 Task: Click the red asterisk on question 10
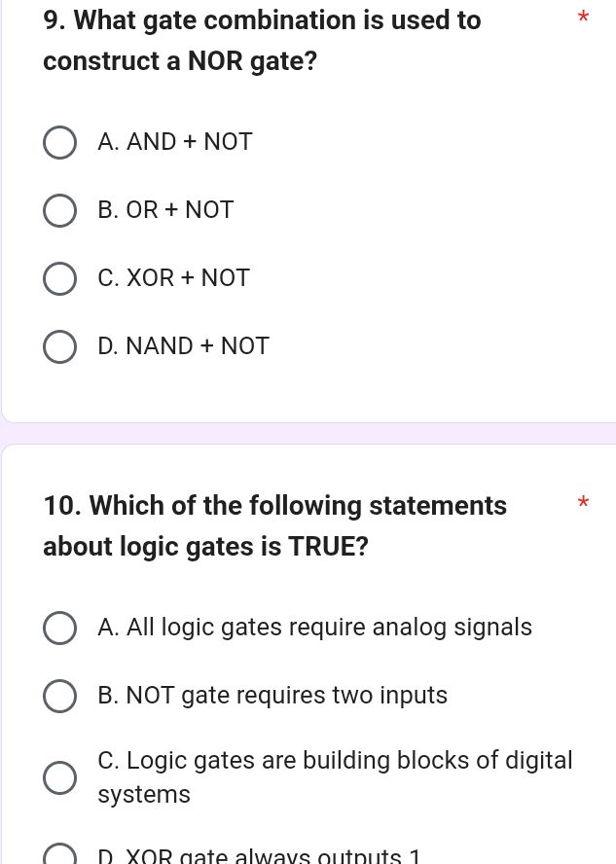point(583,503)
